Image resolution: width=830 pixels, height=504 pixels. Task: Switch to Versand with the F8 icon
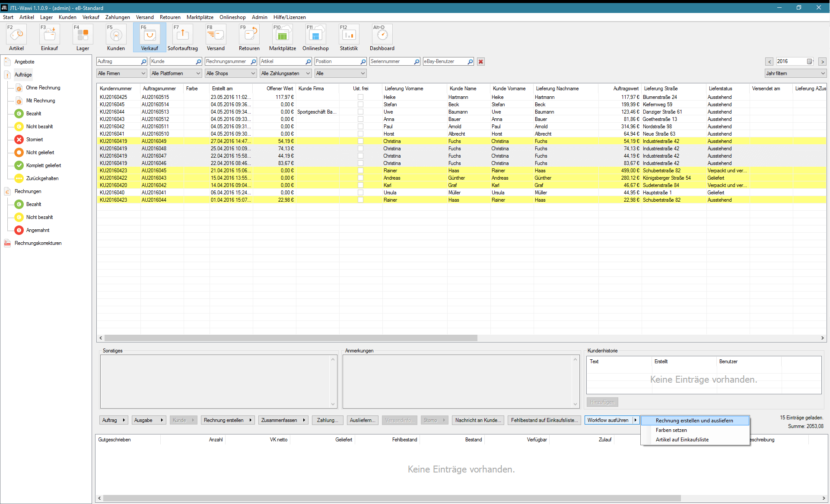216,37
